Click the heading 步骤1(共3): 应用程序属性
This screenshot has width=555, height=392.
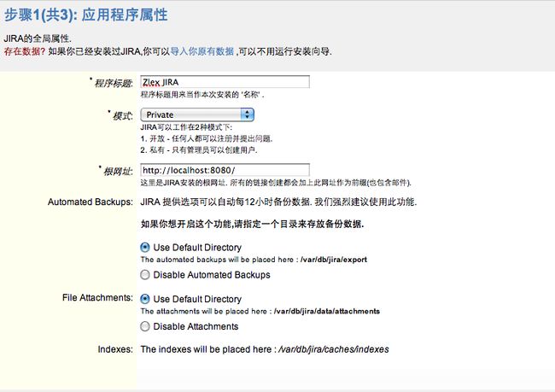point(85,15)
